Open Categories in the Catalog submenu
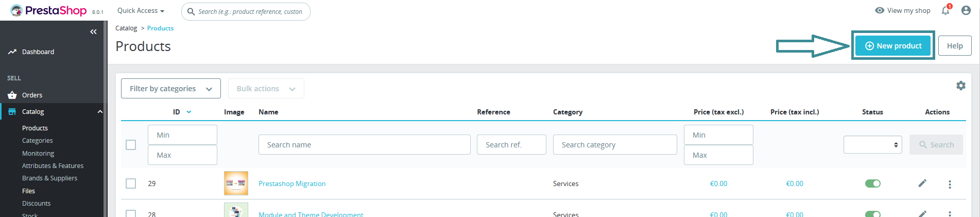The image size is (980, 217). point(38,141)
